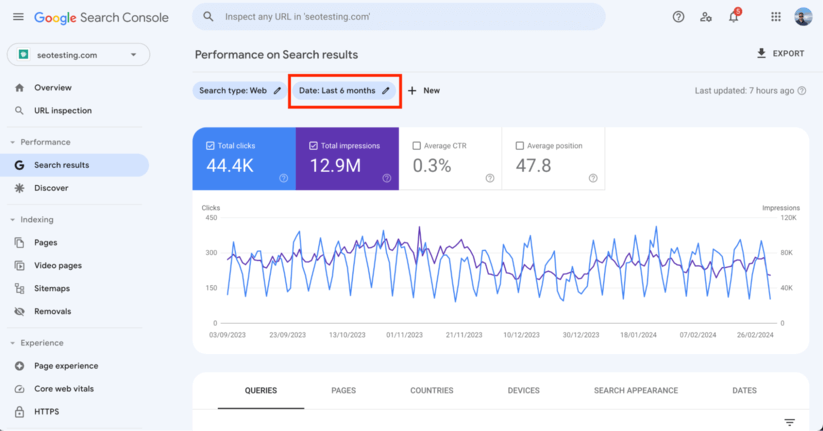The height and width of the screenshot is (431, 823).
Task: Collapse the Indexing sidebar section
Action: pyautogui.click(x=13, y=220)
